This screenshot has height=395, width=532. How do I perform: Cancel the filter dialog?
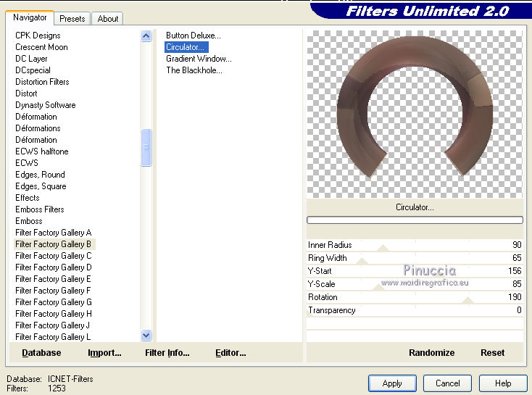click(447, 383)
